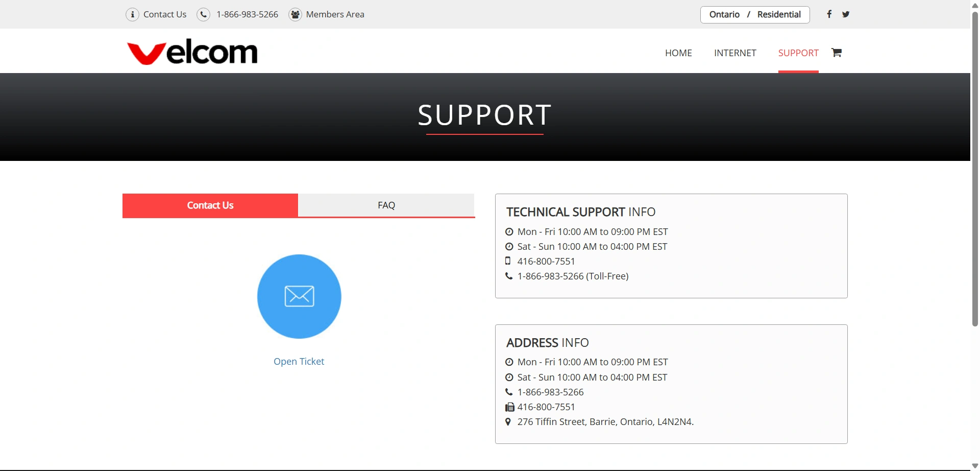
Task: Select the red Contact Us tab
Action: [210, 205]
